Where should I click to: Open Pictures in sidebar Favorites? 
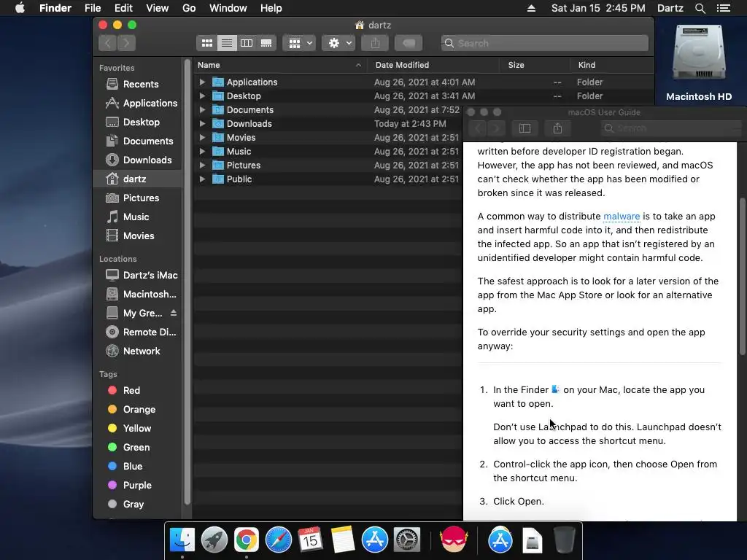pyautogui.click(x=138, y=198)
